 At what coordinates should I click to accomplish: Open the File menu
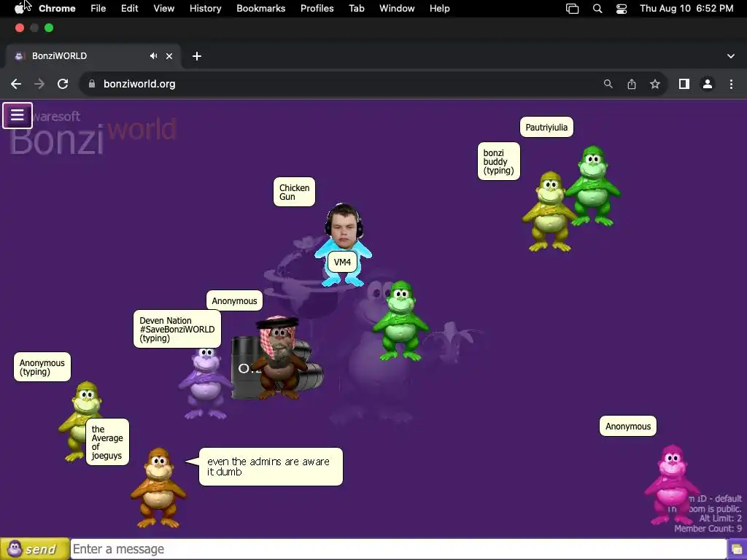[98, 9]
